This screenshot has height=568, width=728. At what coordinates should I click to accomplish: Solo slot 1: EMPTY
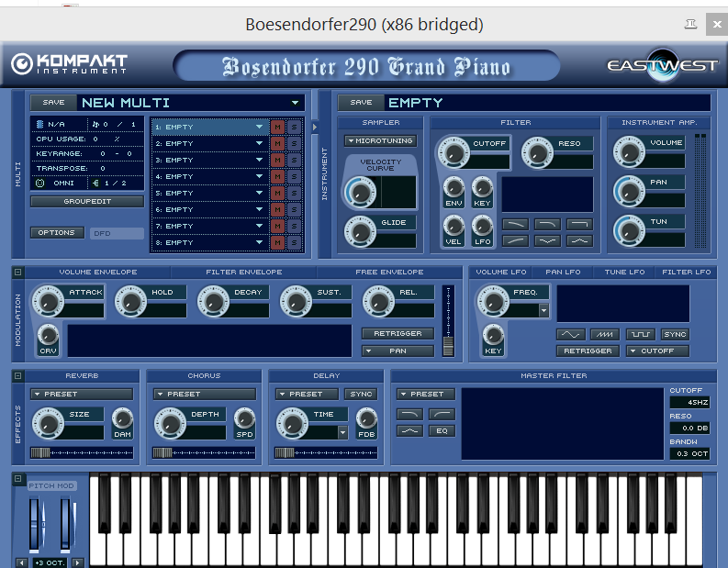coord(294,128)
